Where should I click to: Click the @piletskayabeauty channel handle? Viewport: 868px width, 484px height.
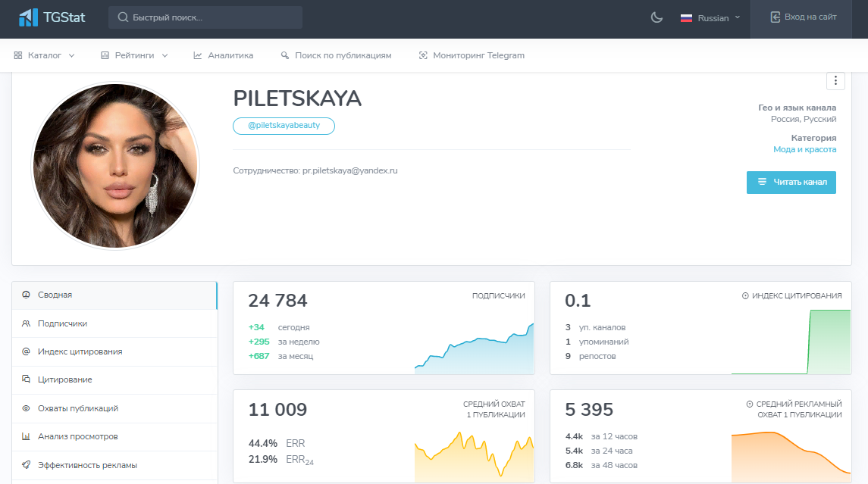pos(284,126)
